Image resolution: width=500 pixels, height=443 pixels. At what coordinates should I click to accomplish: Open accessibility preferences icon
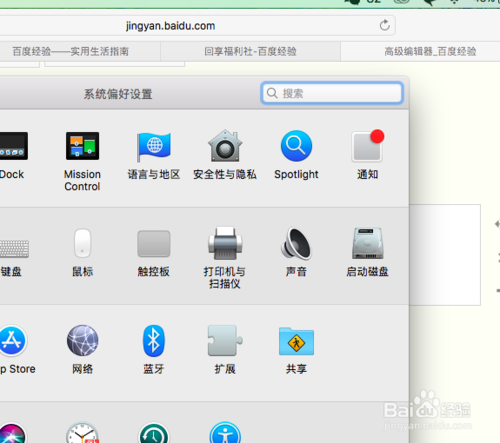click(225, 433)
